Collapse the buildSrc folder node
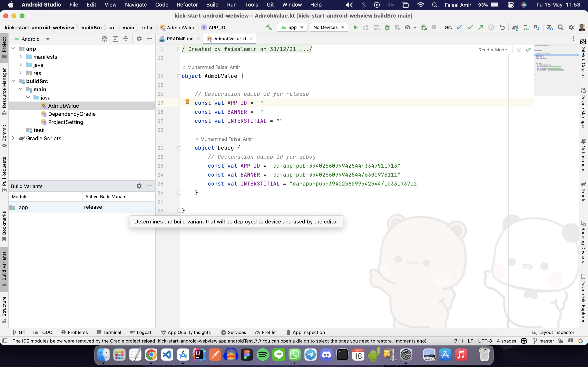Screen dimensions: 588x367 13,81
